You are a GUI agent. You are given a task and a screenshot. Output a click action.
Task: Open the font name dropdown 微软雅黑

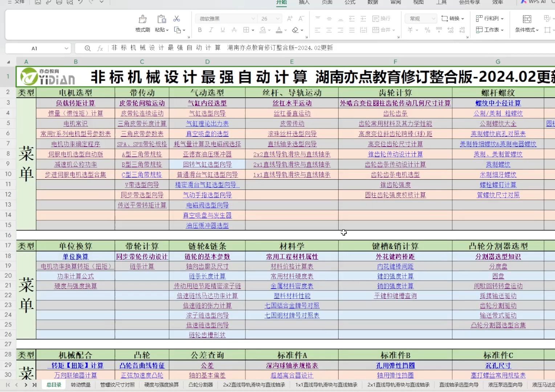pos(253,19)
